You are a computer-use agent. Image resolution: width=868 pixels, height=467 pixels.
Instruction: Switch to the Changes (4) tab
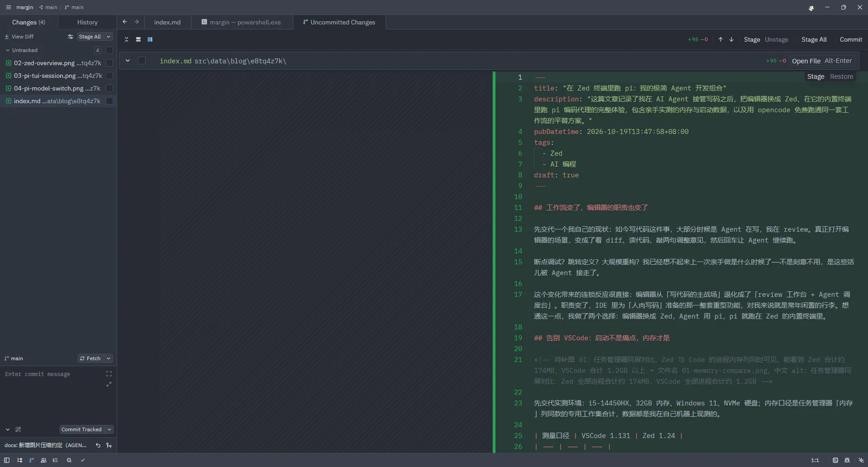[x=29, y=22]
